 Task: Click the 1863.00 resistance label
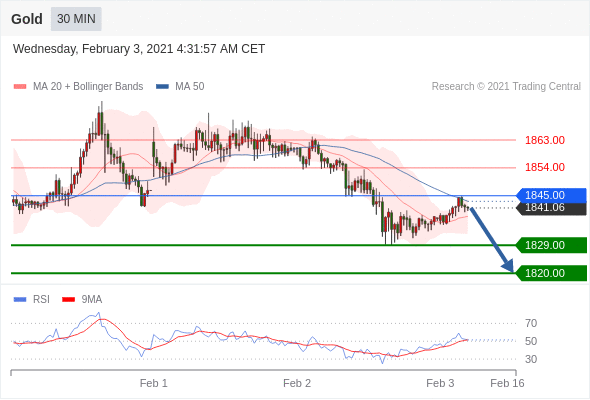coord(545,140)
